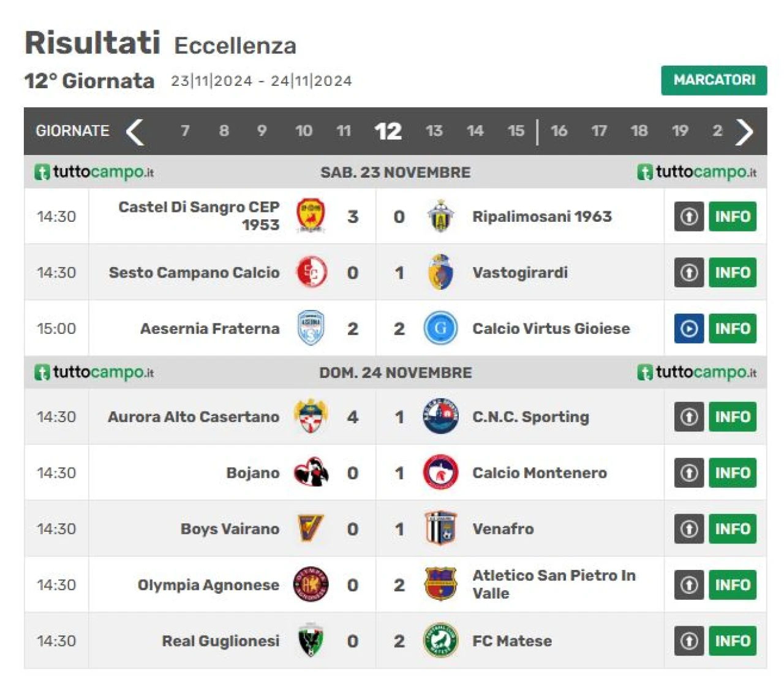This screenshot has height=682, width=784.
Task: Open the FC Matese green logo
Action: point(440,640)
